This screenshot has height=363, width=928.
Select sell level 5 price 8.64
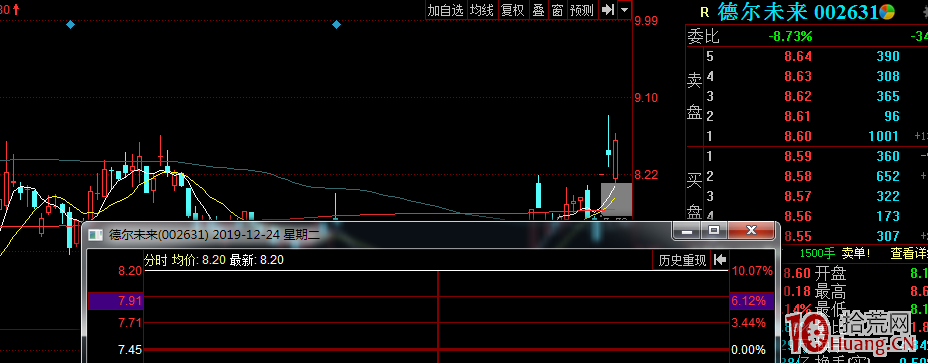[798, 56]
